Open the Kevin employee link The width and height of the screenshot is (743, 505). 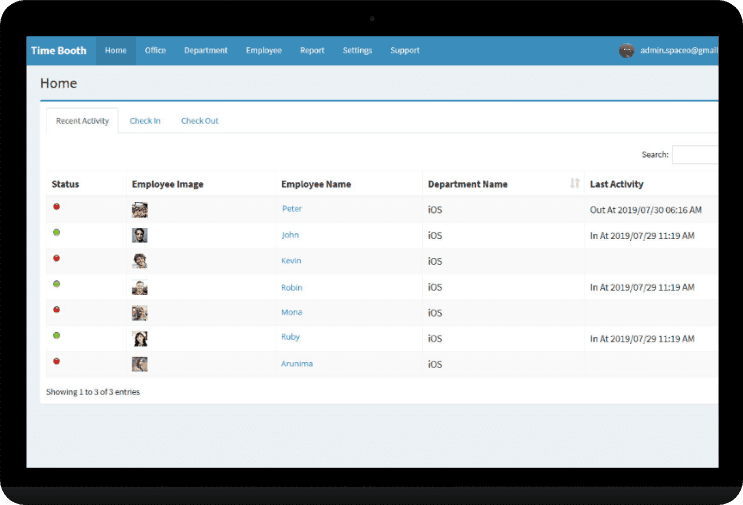tap(291, 261)
